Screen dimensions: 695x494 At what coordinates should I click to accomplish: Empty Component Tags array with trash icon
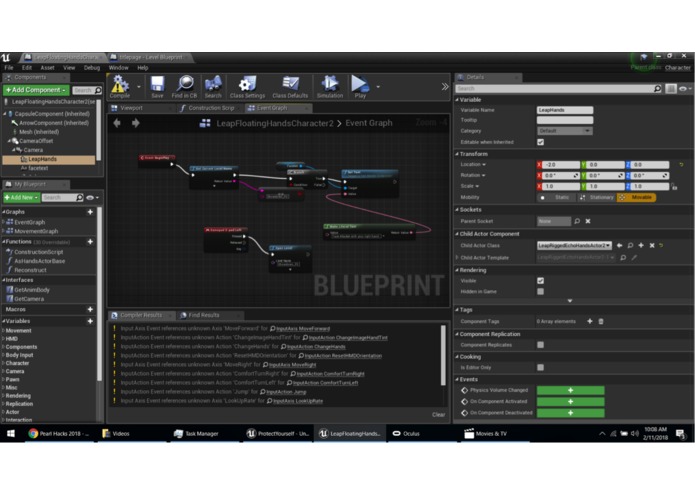tap(601, 321)
